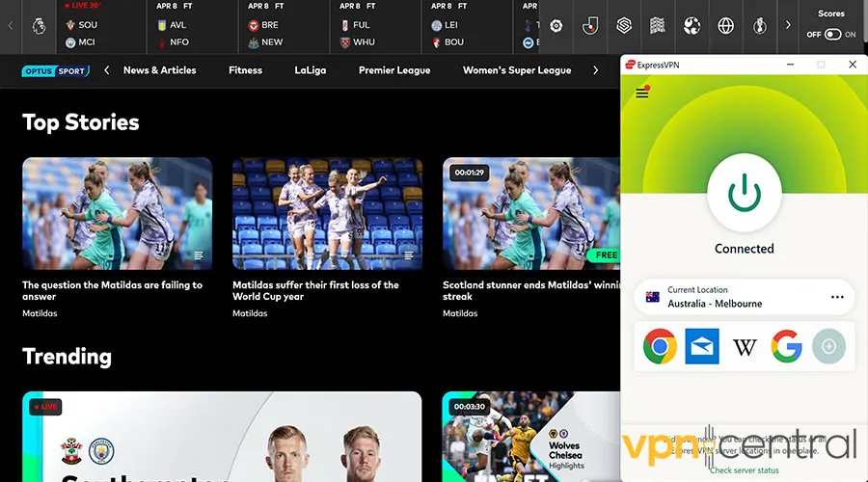
Task: Open the article list icon on the first story
Action: tap(199, 255)
